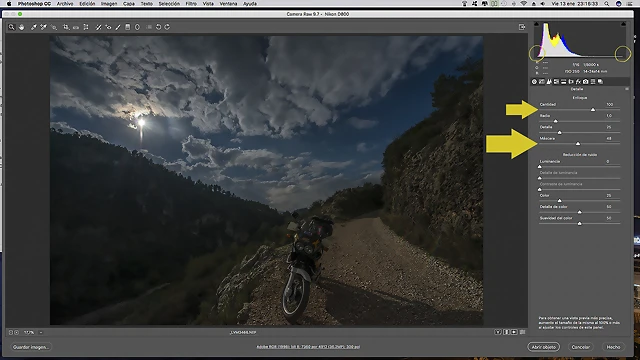Open the Ventana menu
This screenshot has height=360, width=640.
229,4
